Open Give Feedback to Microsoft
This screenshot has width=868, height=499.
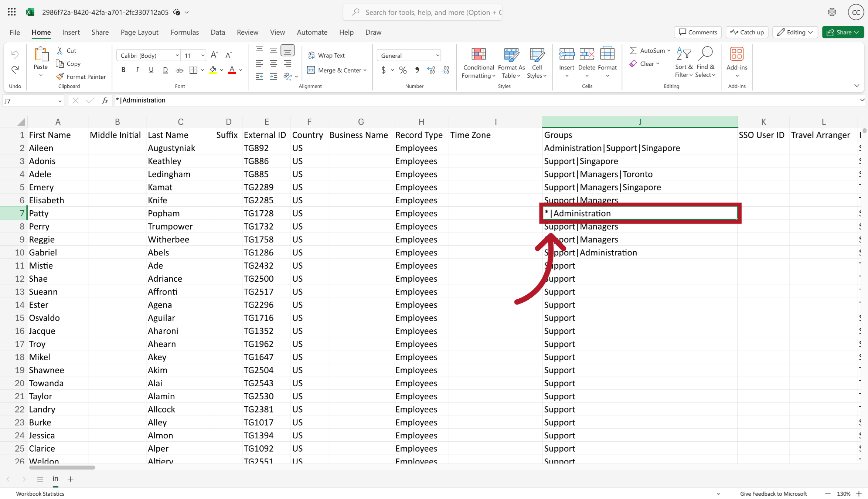[773, 493]
